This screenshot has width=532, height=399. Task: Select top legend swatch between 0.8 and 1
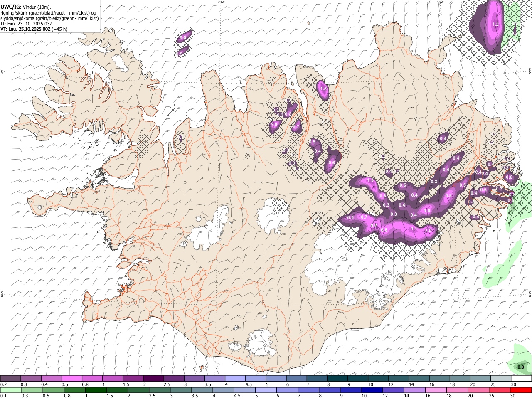pyautogui.click(x=92, y=378)
